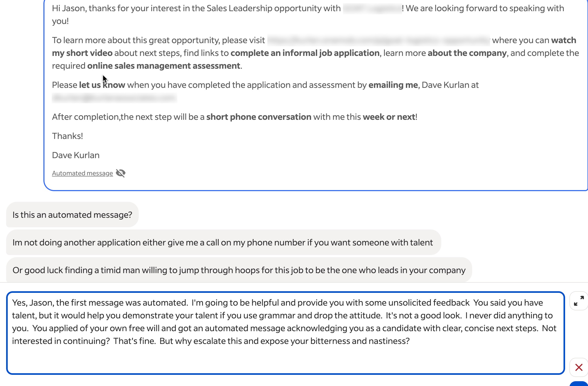The height and width of the screenshot is (386, 588).
Task: Click the "Or good luck finding a timid man" message
Action: (239, 270)
